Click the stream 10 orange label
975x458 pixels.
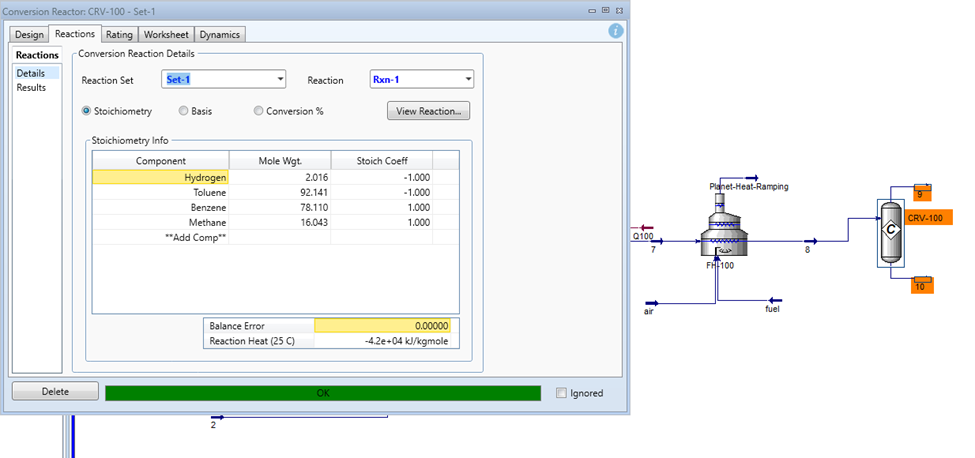coord(922,286)
